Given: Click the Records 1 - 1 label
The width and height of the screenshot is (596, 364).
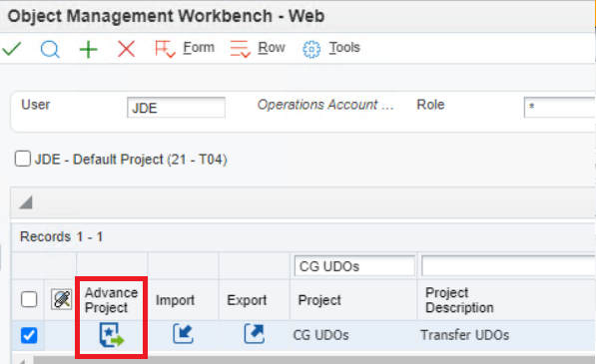Looking at the screenshot, I should coord(61,236).
